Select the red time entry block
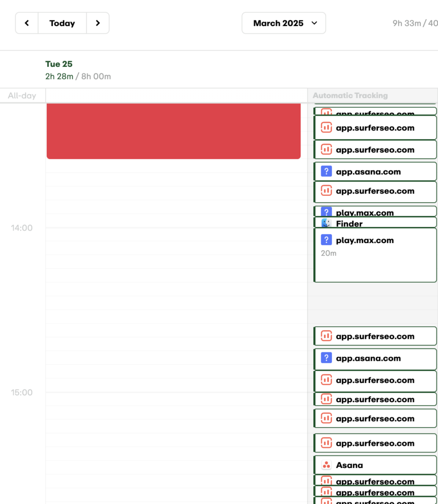Image resolution: width=438 pixels, height=504 pixels. pyautogui.click(x=173, y=131)
